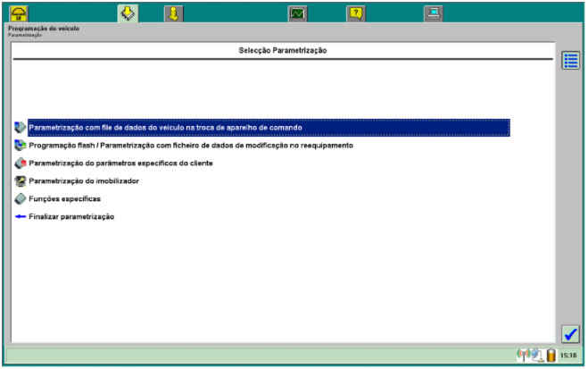Image resolution: width=588 pixels, height=369 pixels.
Task: Click the clock in the status bar
Action: coord(568,355)
